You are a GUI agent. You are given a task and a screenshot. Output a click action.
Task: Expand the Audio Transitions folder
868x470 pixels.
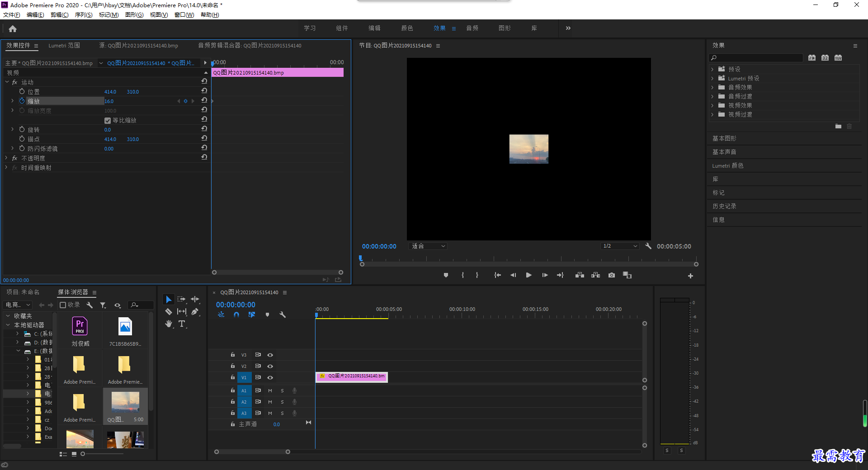712,96
